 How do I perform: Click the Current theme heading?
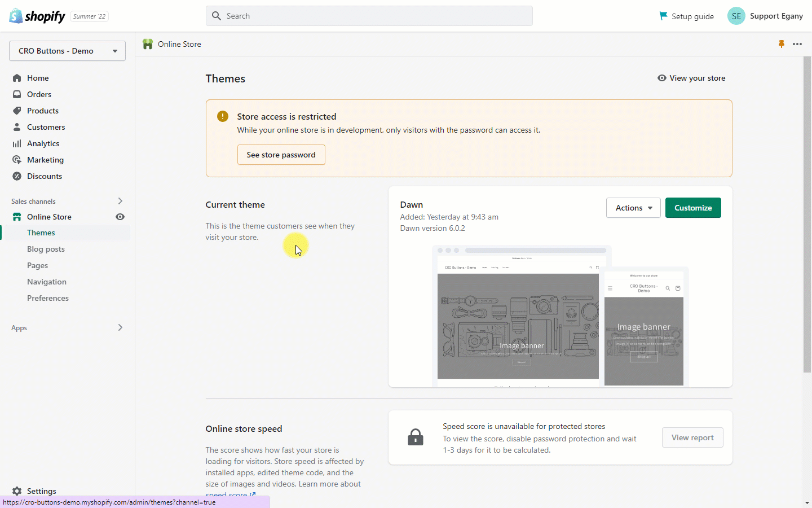(235, 204)
